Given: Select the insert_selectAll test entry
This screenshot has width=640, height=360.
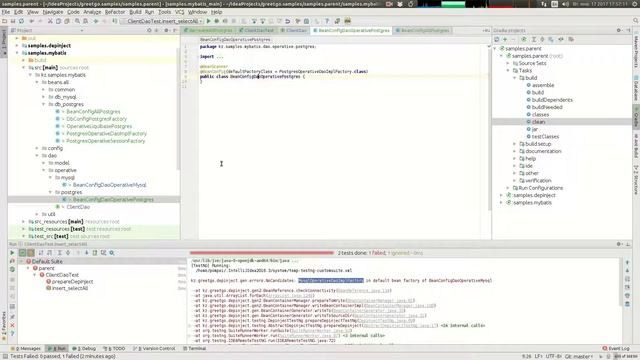Looking at the screenshot, I should 69,288.
